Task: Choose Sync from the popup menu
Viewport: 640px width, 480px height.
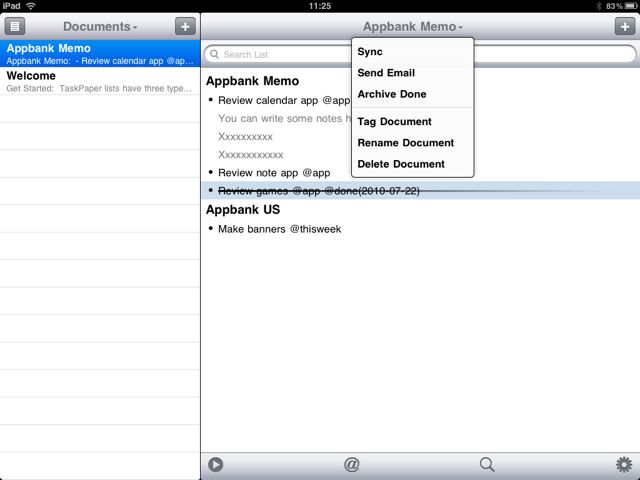Action: click(x=413, y=52)
